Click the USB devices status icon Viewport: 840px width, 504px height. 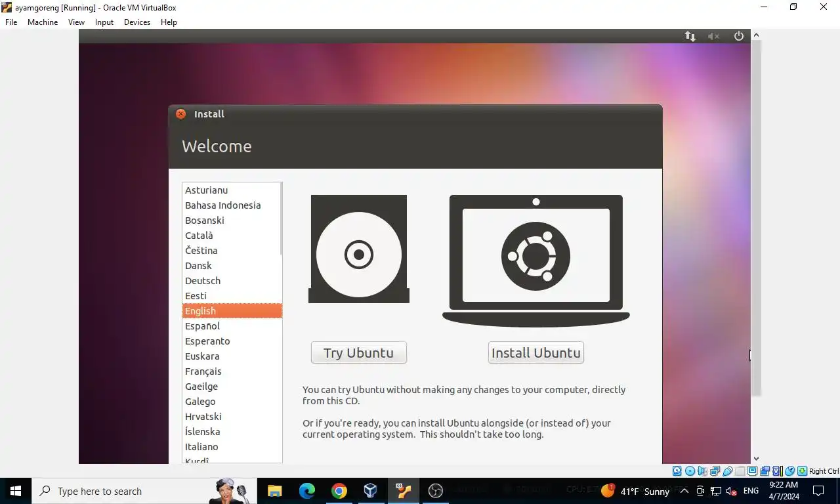(x=727, y=471)
